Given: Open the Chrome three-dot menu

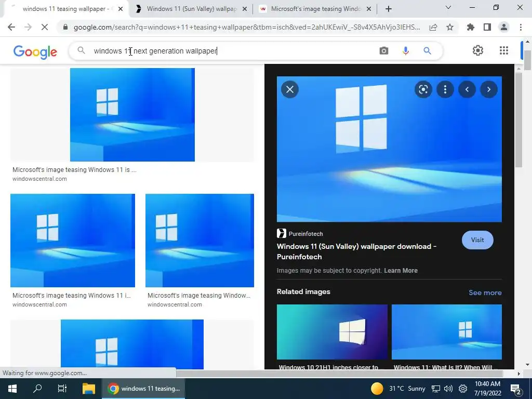Looking at the screenshot, I should (x=521, y=27).
